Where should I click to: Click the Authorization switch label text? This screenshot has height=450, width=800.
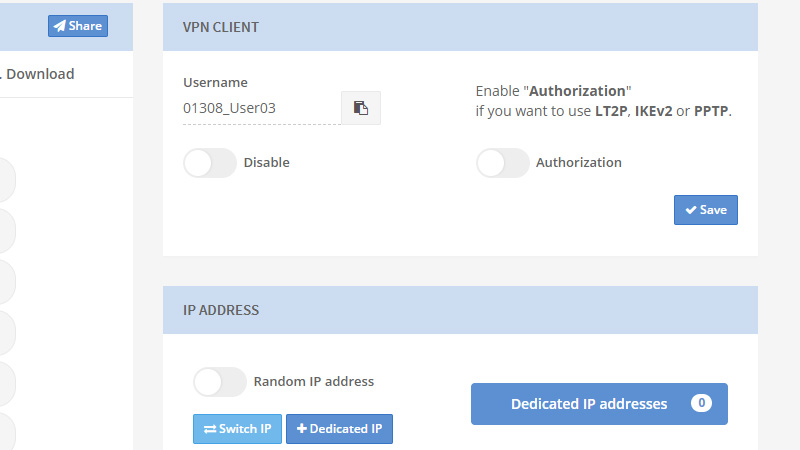[x=579, y=162]
